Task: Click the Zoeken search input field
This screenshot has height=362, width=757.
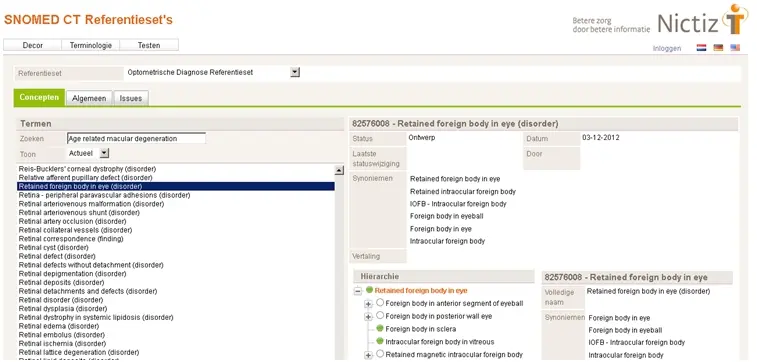Action: [136, 139]
